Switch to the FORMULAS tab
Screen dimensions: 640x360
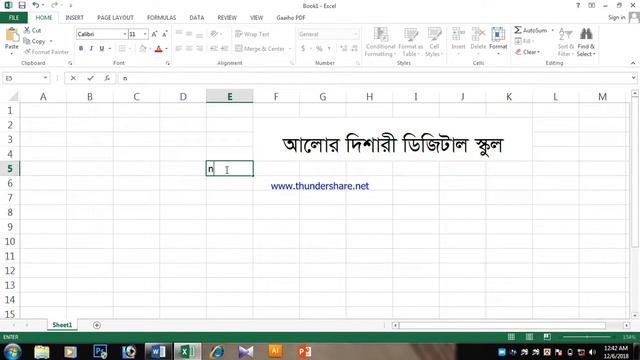point(161,18)
